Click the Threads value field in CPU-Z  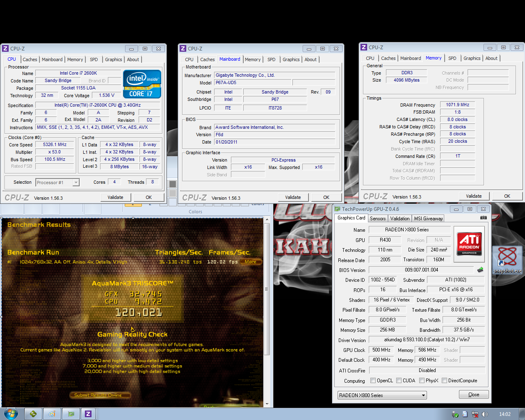coord(153,182)
